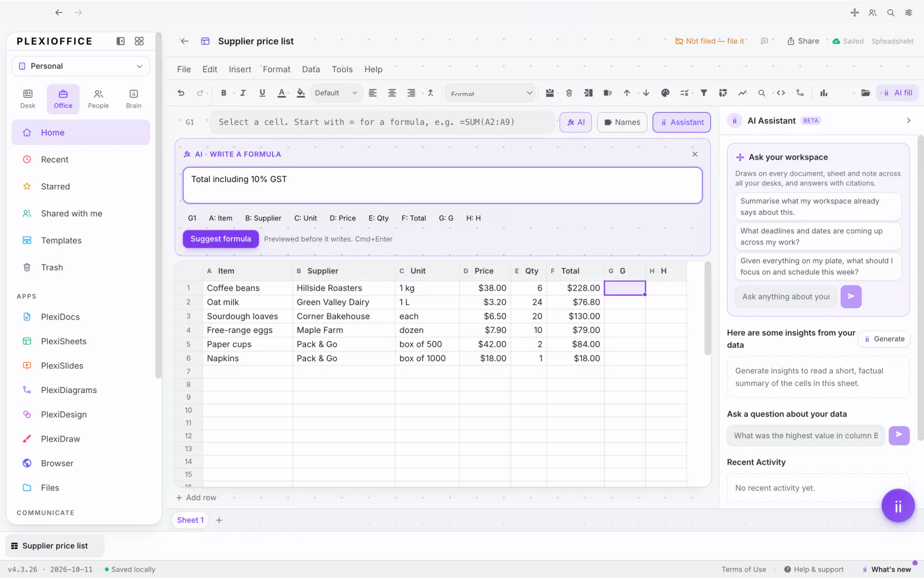Toggle bold formatting
This screenshot has height=578, width=924.
[224, 93]
